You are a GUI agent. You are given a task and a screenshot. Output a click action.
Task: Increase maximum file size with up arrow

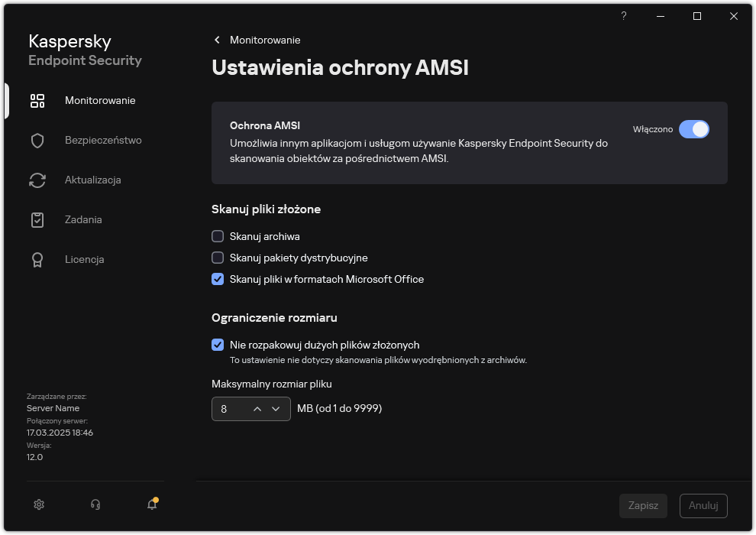click(257, 409)
